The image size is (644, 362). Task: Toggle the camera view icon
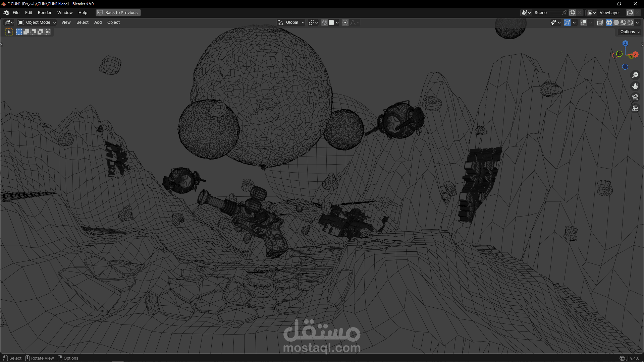pos(635,97)
